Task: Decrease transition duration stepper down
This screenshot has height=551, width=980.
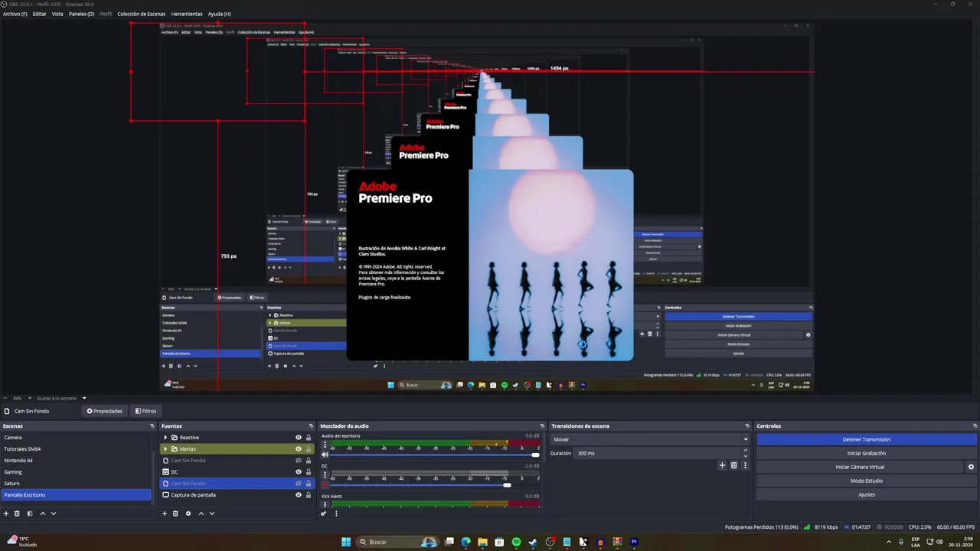Action: click(745, 455)
